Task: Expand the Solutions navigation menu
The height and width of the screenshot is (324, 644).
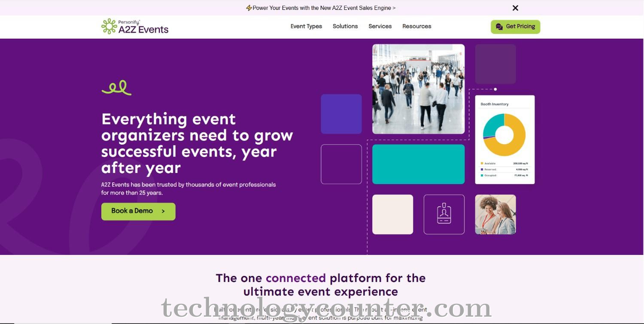Action: 345,26
